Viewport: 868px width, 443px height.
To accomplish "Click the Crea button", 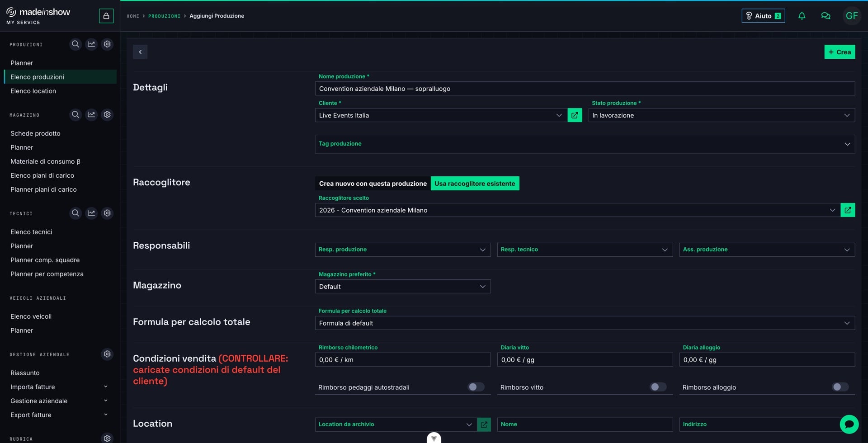I will tap(840, 52).
